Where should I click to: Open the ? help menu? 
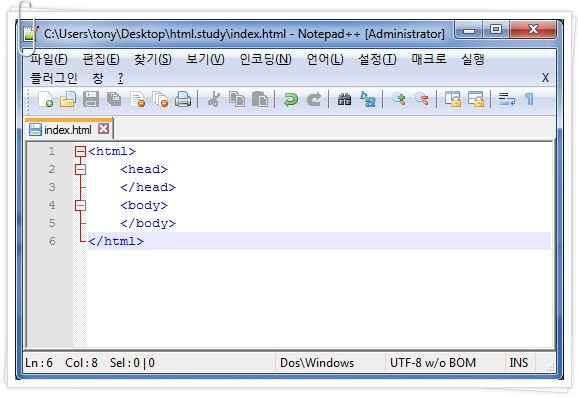click(x=121, y=78)
